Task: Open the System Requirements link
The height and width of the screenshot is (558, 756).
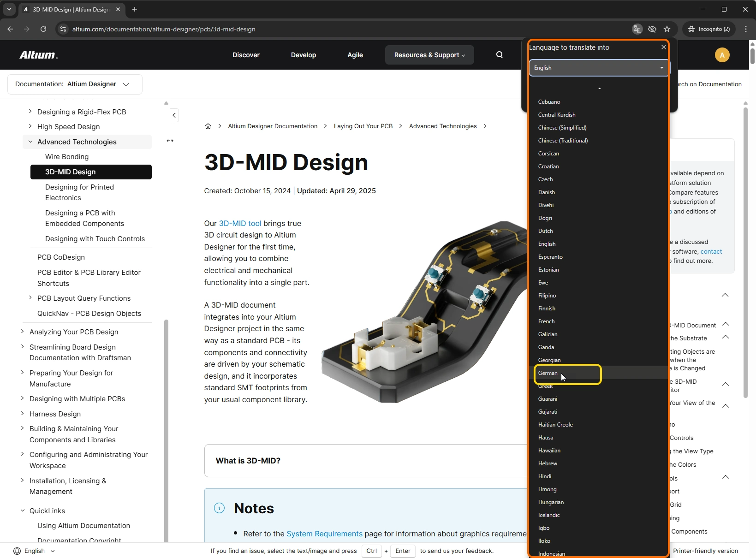Action: tap(324, 534)
